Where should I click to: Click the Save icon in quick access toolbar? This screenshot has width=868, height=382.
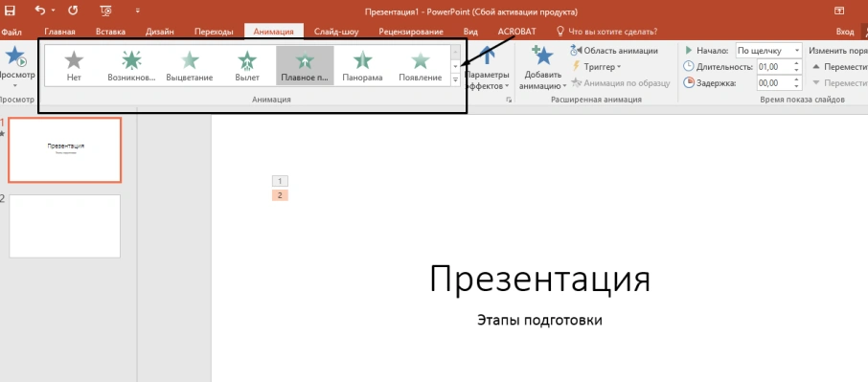[10, 11]
